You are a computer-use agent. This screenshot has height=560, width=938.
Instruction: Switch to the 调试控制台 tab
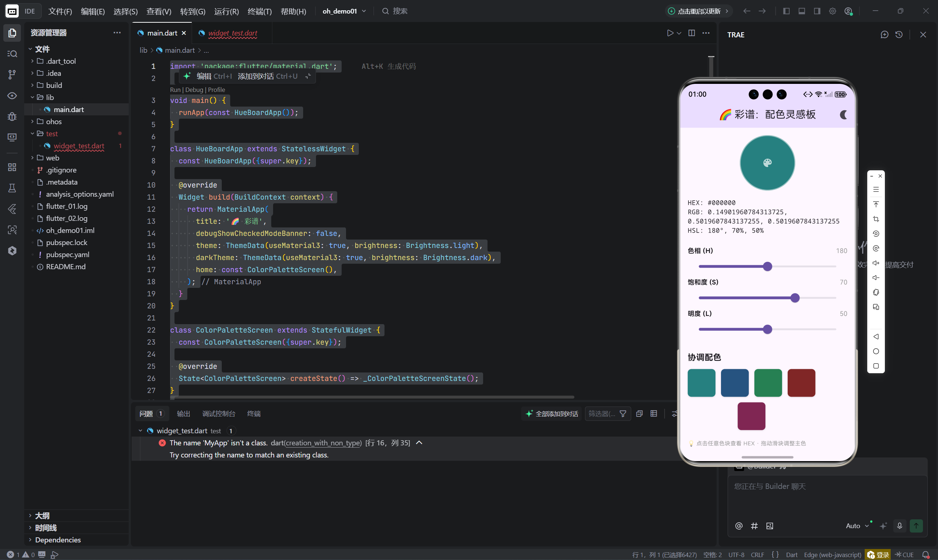point(218,413)
